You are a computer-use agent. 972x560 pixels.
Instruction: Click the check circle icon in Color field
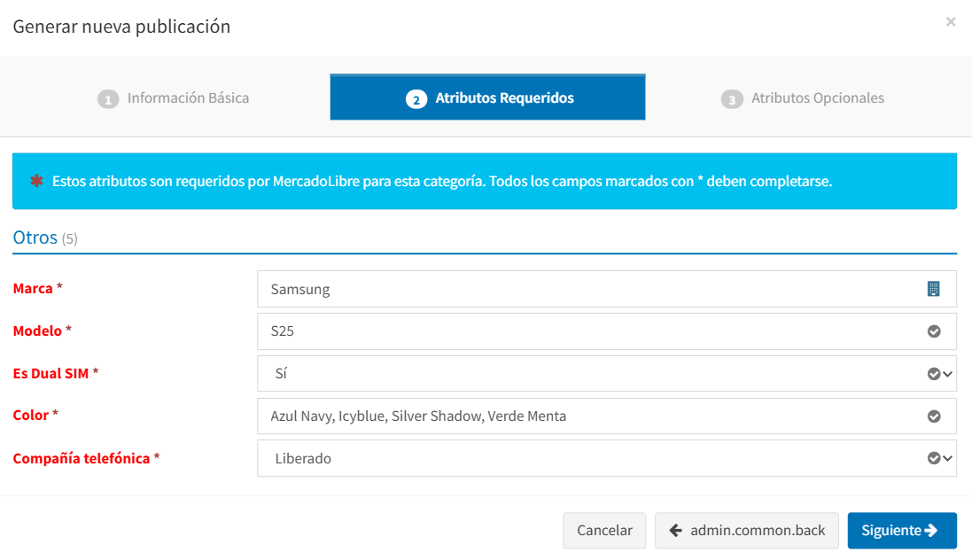[933, 416]
